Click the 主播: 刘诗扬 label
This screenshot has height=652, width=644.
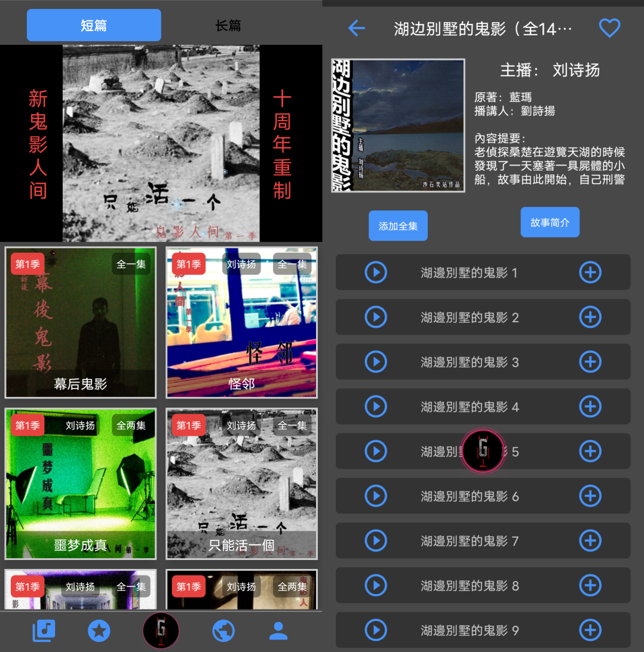[550, 71]
